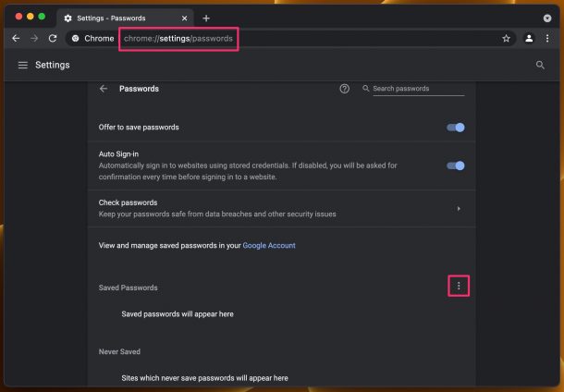Click the Search passwords field

coord(418,89)
